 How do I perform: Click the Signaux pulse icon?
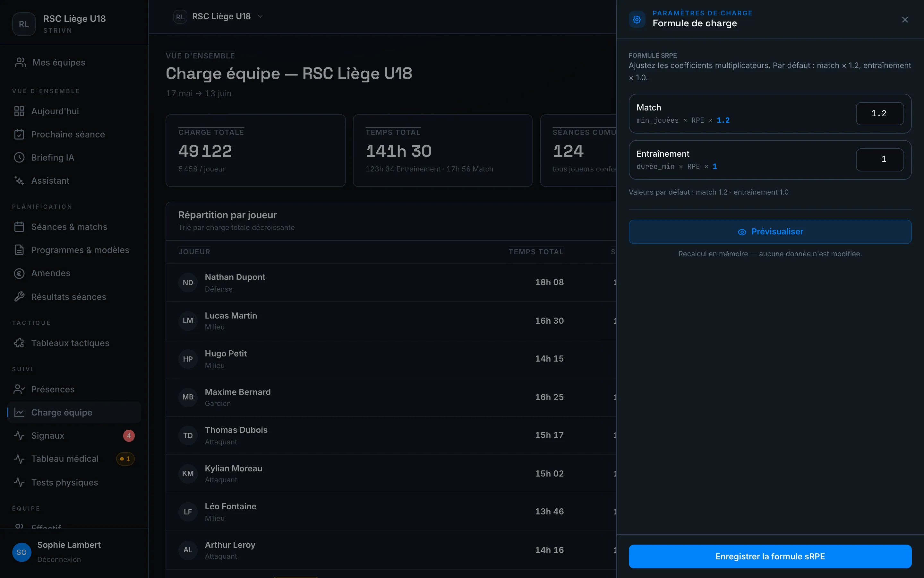pyautogui.click(x=19, y=435)
